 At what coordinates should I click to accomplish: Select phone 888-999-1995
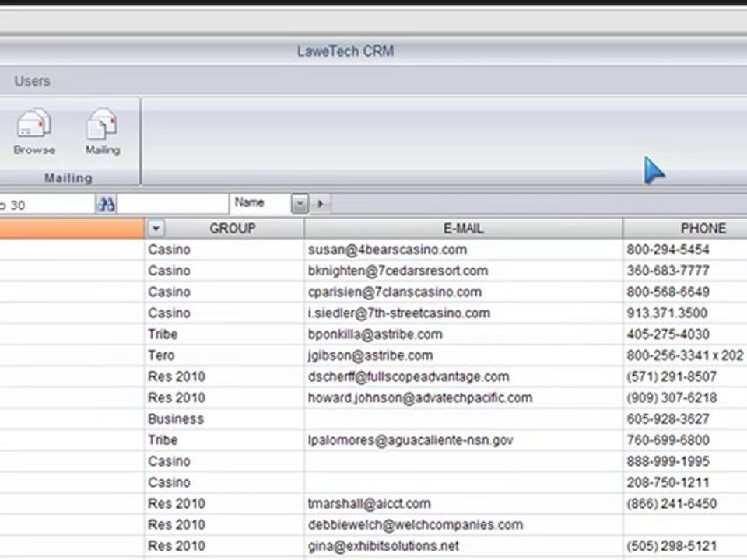tap(668, 461)
